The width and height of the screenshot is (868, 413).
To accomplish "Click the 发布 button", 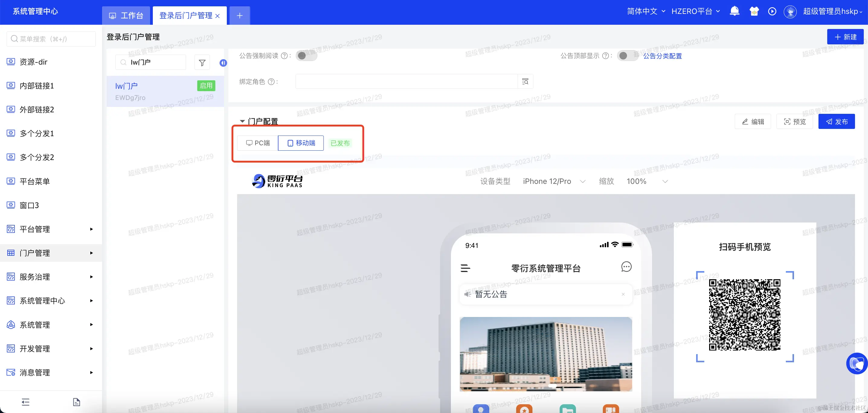I will (836, 122).
